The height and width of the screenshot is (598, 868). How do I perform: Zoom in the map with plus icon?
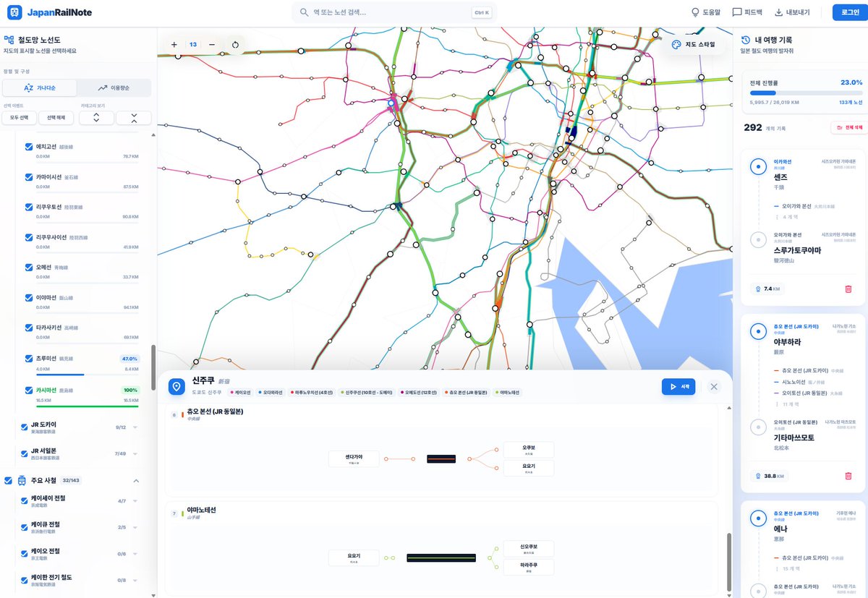(174, 44)
